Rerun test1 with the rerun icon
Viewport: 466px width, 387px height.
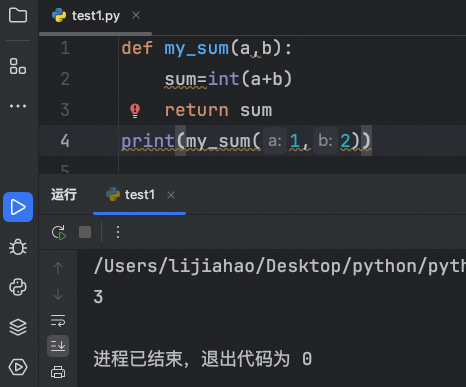pyautogui.click(x=59, y=232)
